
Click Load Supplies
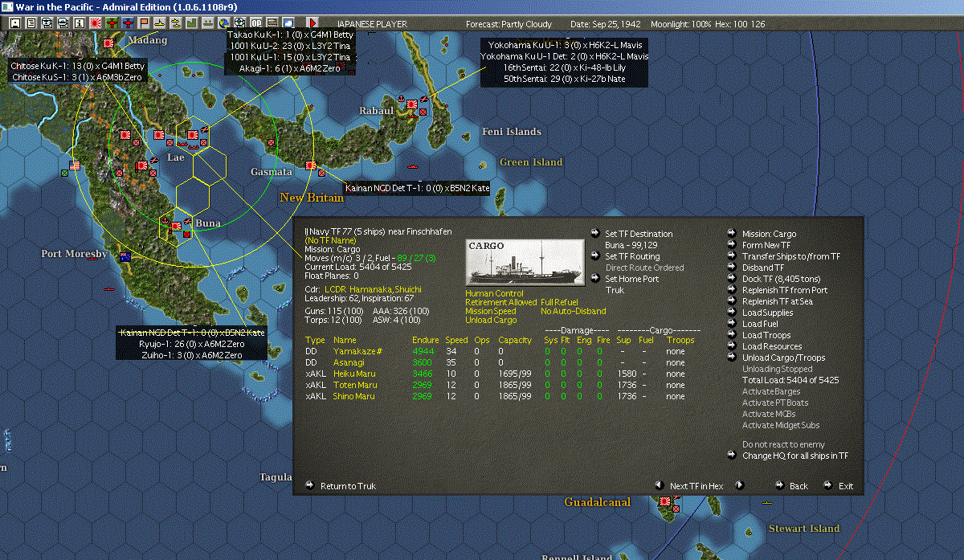click(x=767, y=313)
